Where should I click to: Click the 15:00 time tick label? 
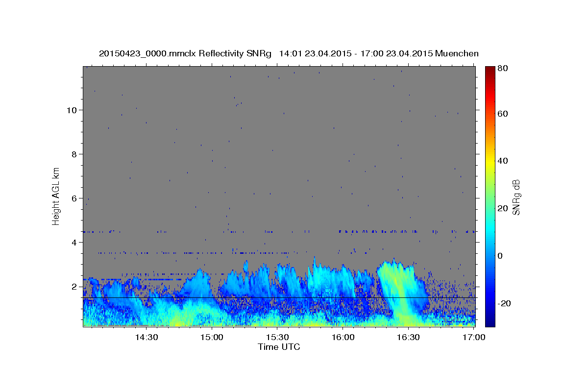[212, 337]
